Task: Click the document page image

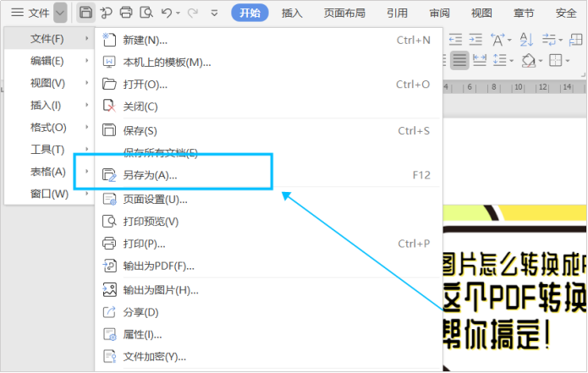Action: point(514,288)
